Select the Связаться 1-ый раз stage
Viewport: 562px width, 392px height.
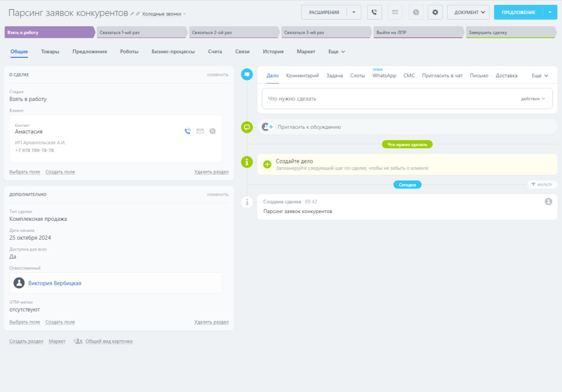(141, 32)
